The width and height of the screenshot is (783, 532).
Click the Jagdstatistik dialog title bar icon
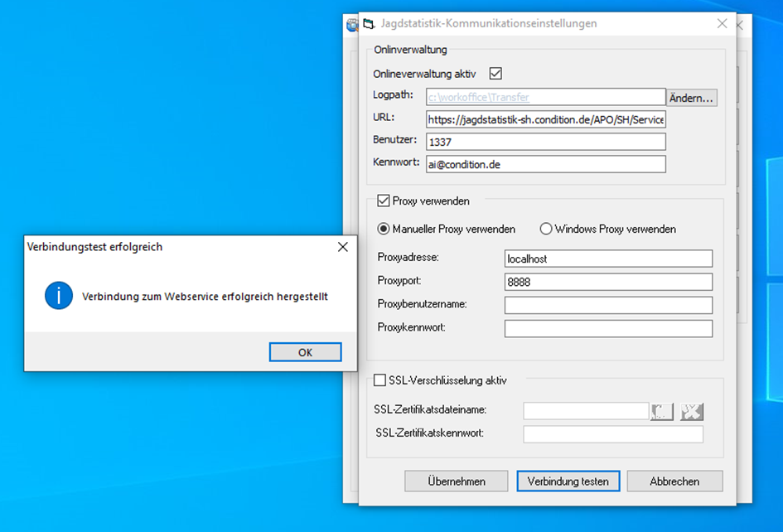pyautogui.click(x=370, y=24)
